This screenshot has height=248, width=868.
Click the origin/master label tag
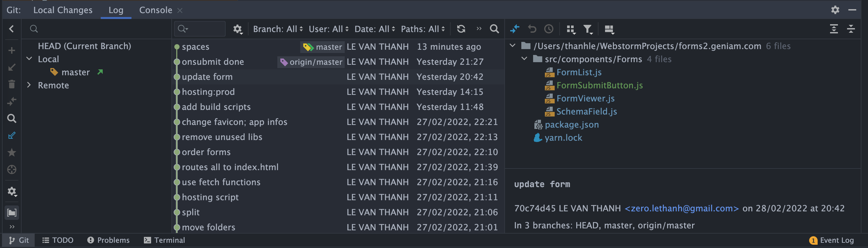311,62
